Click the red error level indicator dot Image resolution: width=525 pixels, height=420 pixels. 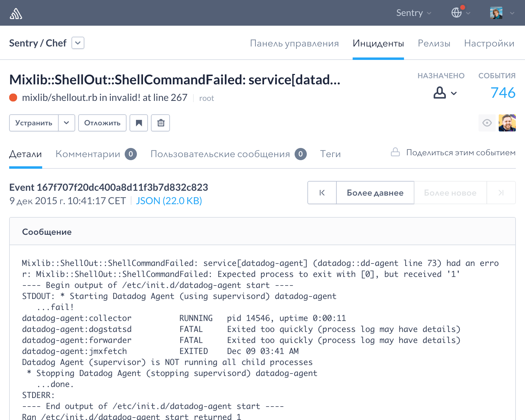coord(13,98)
